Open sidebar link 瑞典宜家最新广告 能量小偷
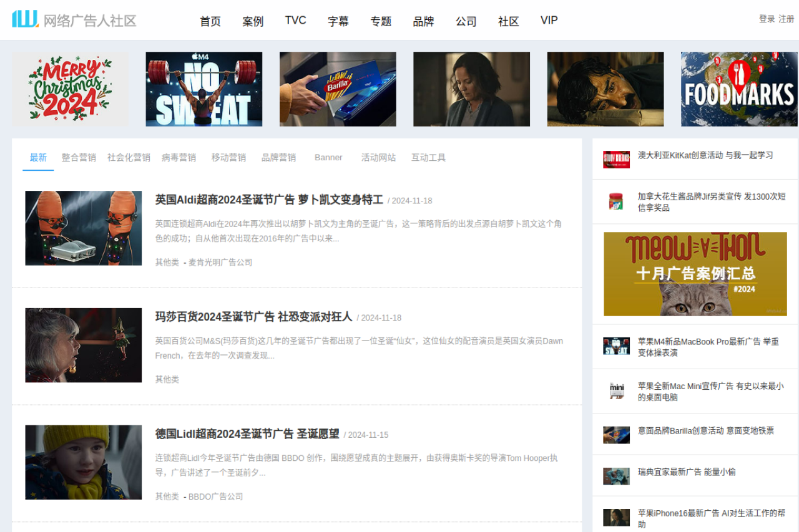The width and height of the screenshot is (799, 532). click(687, 472)
